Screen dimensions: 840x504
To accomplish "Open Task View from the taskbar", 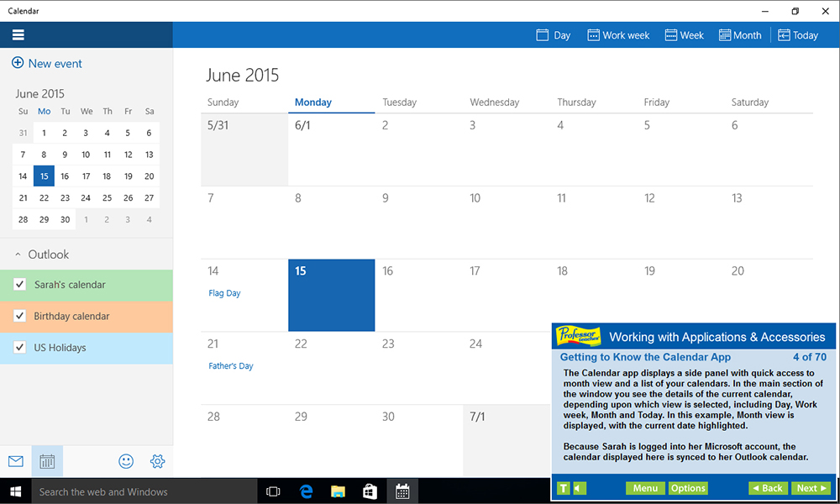I will (272, 491).
